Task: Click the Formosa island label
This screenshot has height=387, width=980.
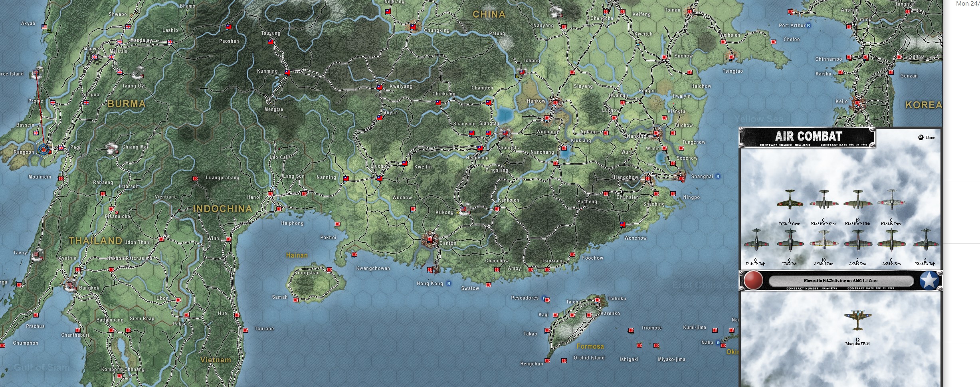Action: click(590, 346)
